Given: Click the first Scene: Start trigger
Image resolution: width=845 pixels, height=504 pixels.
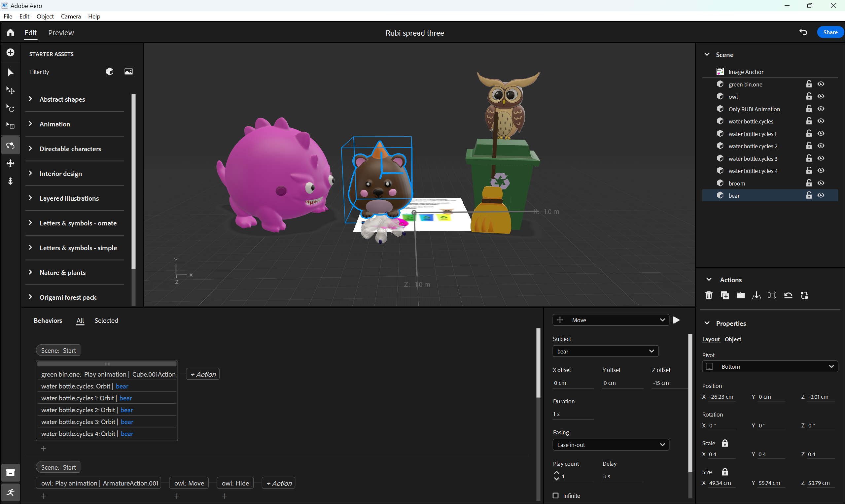Looking at the screenshot, I should tap(58, 351).
